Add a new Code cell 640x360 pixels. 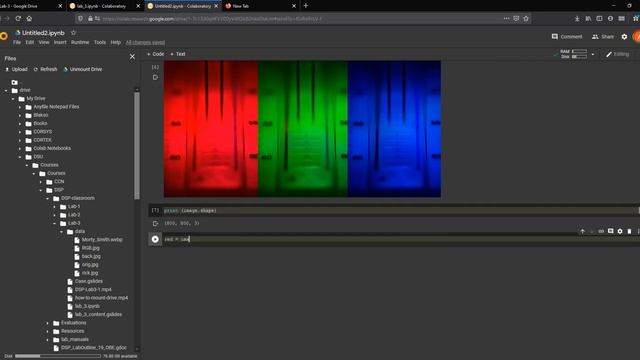156,54
